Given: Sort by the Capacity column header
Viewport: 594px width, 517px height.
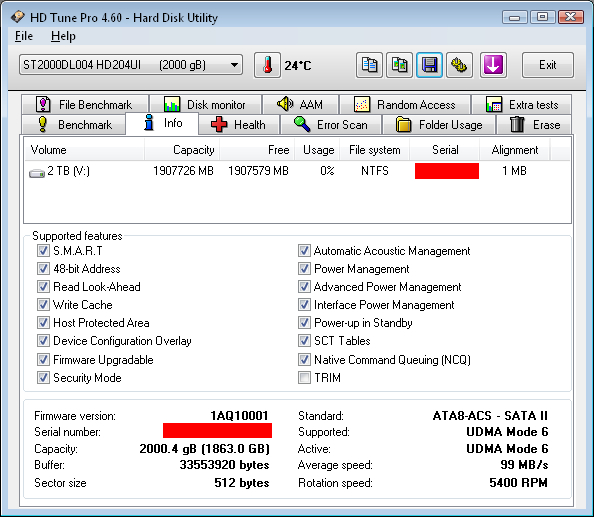Looking at the screenshot, I should coord(182,150).
